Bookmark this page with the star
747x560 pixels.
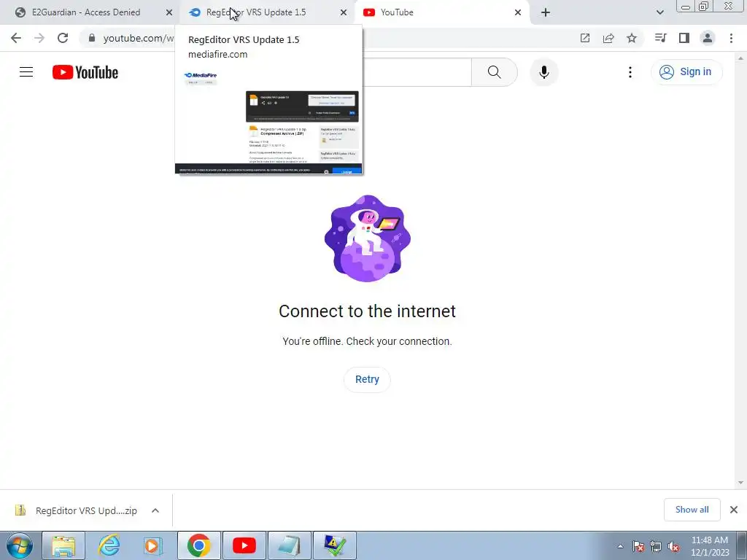632,38
